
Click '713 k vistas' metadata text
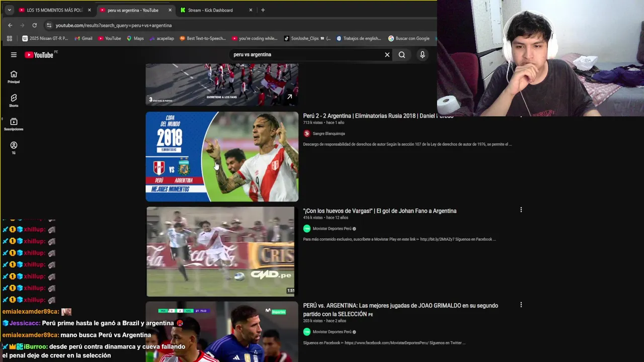tap(313, 123)
